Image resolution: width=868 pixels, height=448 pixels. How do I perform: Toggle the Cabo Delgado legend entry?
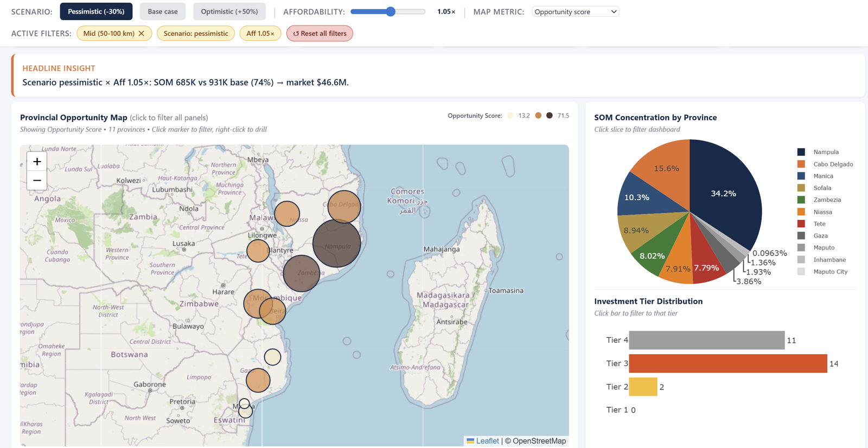click(825, 164)
